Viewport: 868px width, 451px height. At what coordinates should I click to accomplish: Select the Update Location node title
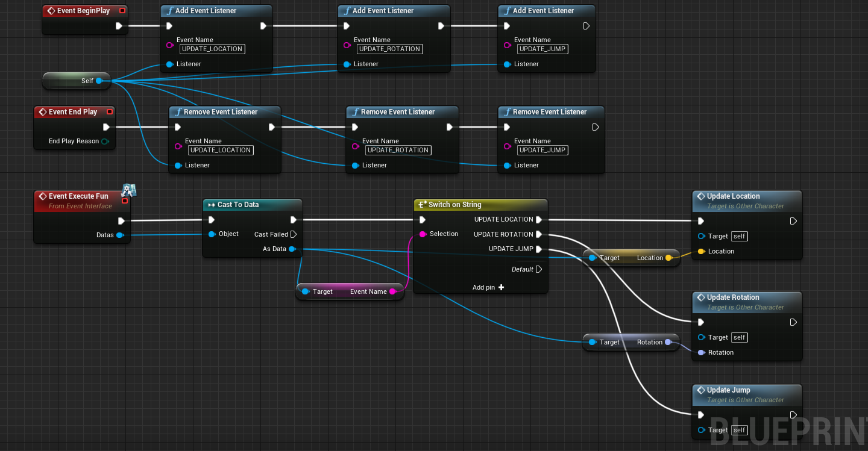[733, 196]
